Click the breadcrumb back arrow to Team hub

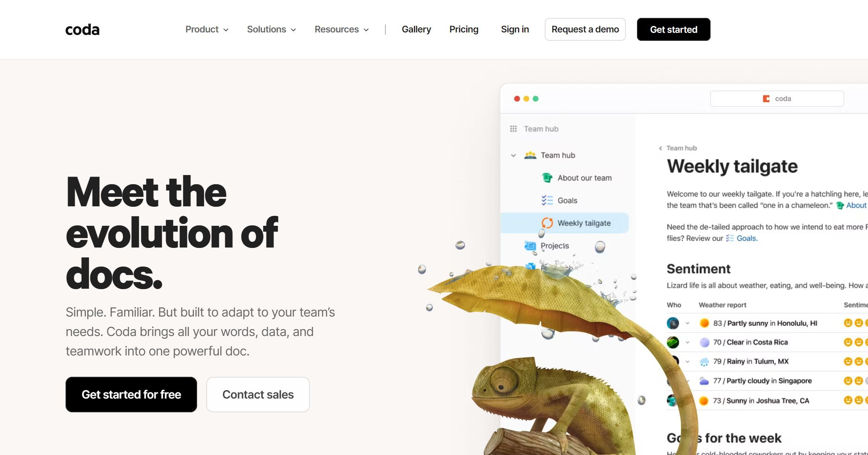point(662,148)
